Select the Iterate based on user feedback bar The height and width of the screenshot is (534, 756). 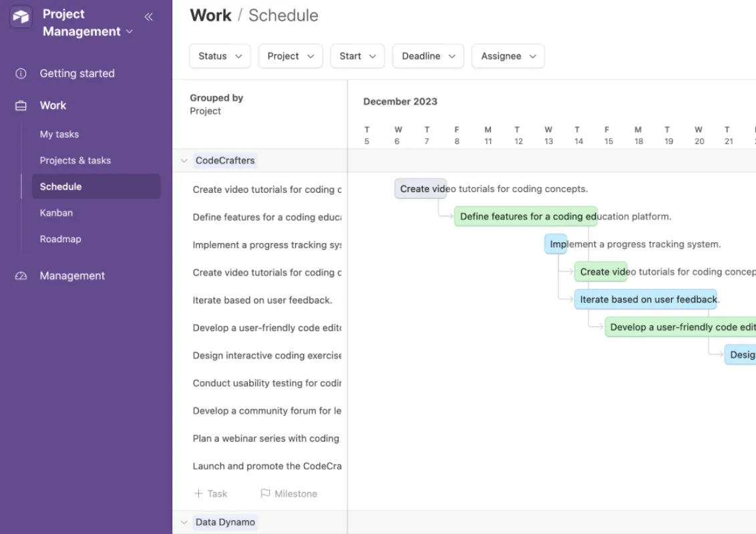[645, 299]
